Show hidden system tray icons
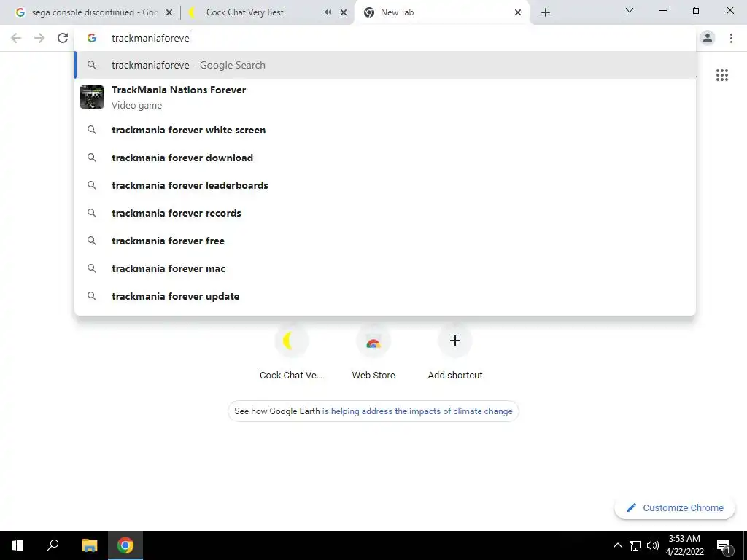Viewport: 747px width, 560px height. 617,545
